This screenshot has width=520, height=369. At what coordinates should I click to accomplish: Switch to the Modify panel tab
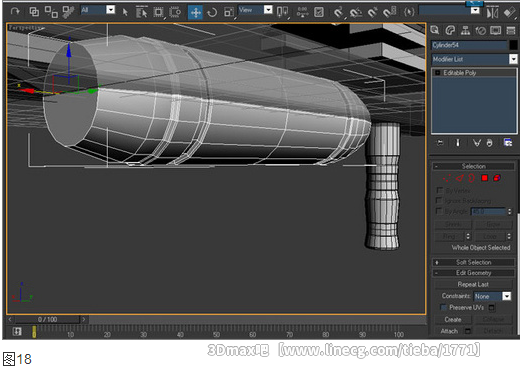(x=450, y=30)
